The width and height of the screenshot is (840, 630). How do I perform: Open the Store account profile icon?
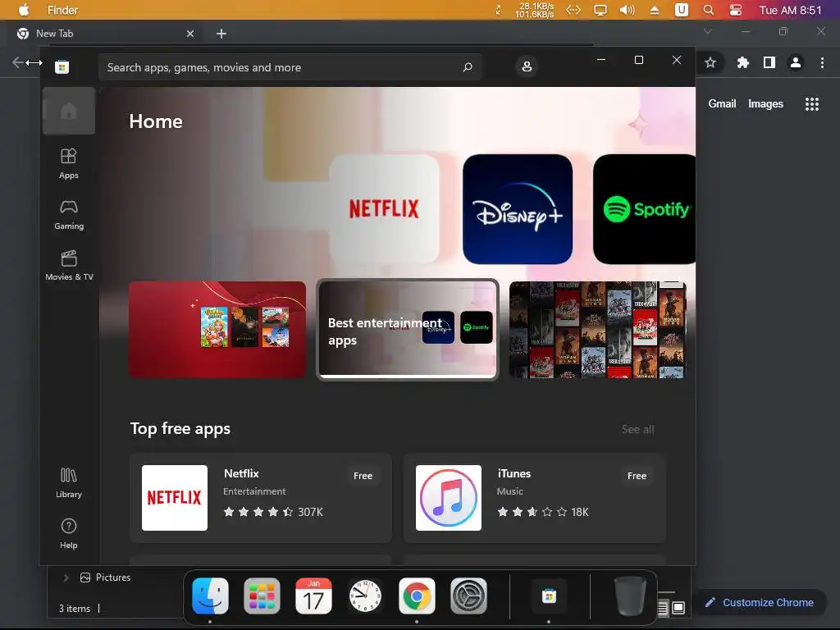click(527, 66)
